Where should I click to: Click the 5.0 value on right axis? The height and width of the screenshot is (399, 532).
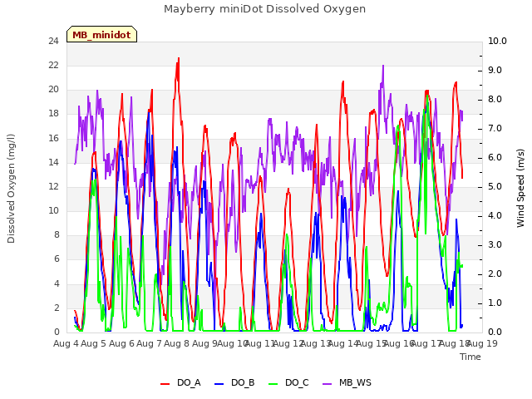[x=495, y=186]
